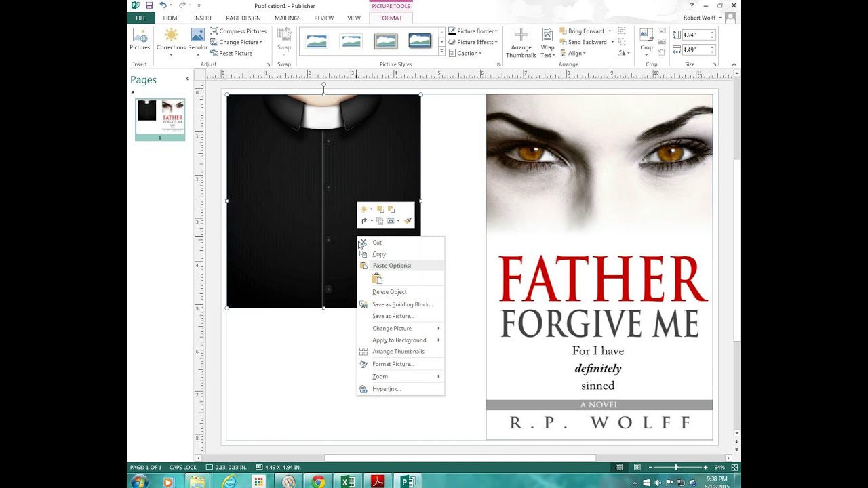Expand the Bring Forward dropdown arrow

[610, 31]
